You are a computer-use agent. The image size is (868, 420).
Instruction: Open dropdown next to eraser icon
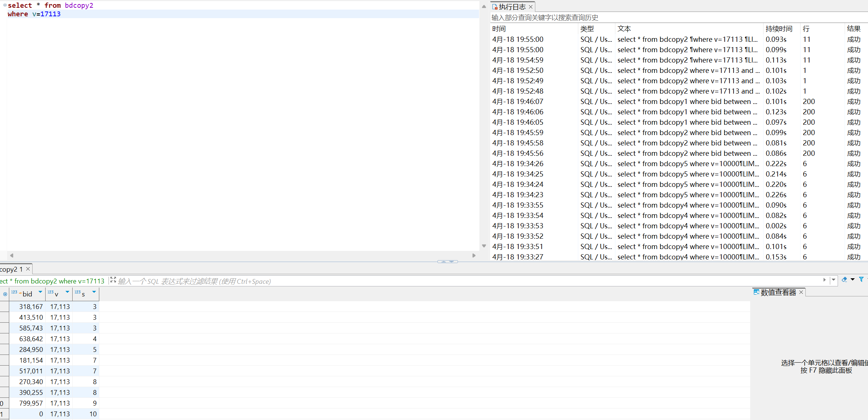click(852, 280)
